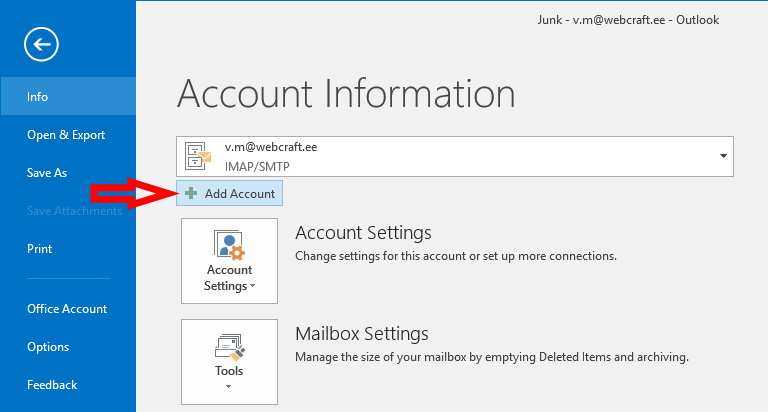Screen dimensions: 768x412
Task: Open Office Account page
Action: coord(68,309)
